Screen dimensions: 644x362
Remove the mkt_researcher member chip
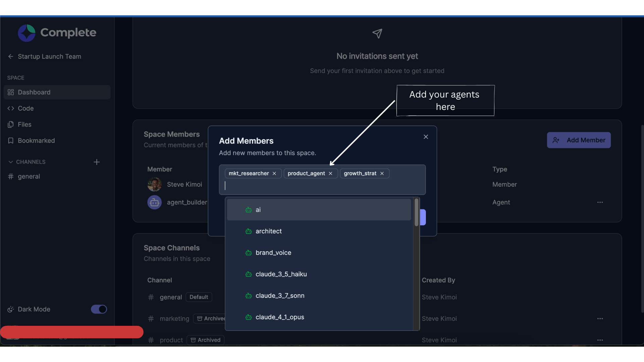tap(274, 173)
